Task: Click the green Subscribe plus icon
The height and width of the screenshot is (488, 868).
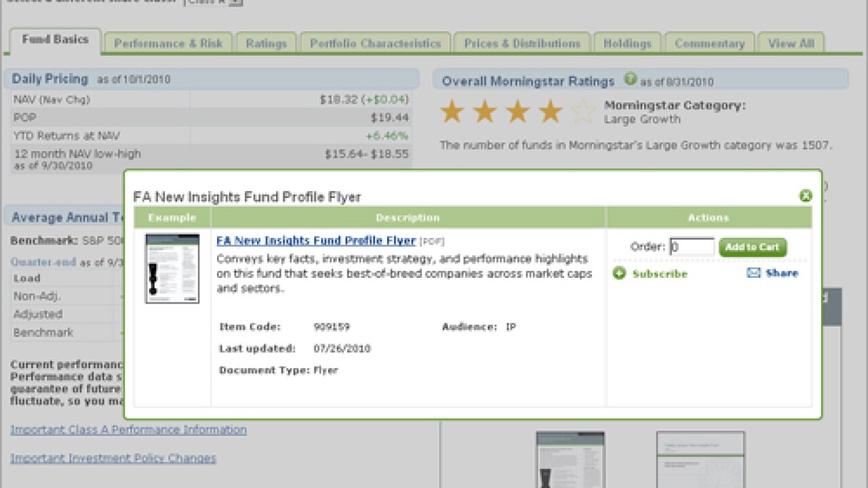Action: coord(619,273)
